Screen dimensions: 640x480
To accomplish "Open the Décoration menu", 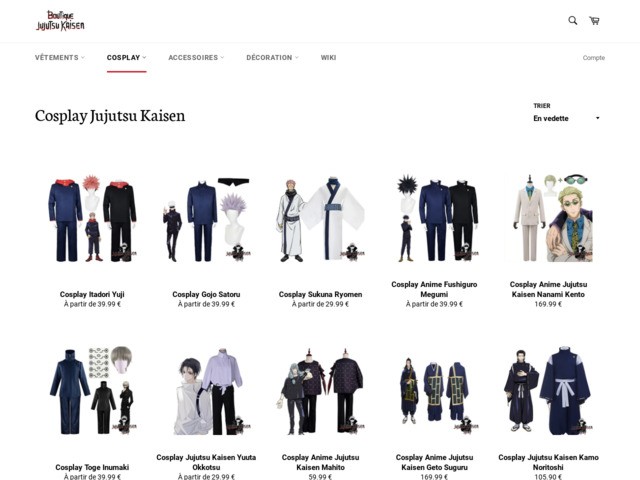I will pyautogui.click(x=272, y=58).
